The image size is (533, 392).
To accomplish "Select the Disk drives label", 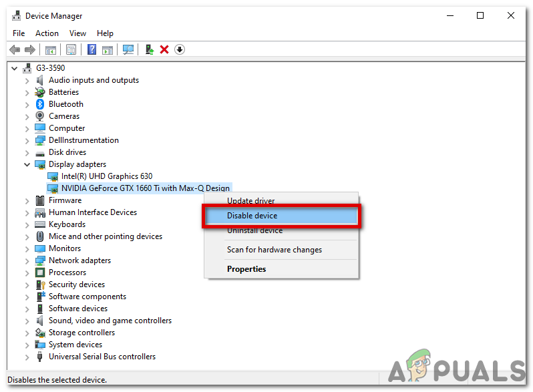I will click(67, 152).
